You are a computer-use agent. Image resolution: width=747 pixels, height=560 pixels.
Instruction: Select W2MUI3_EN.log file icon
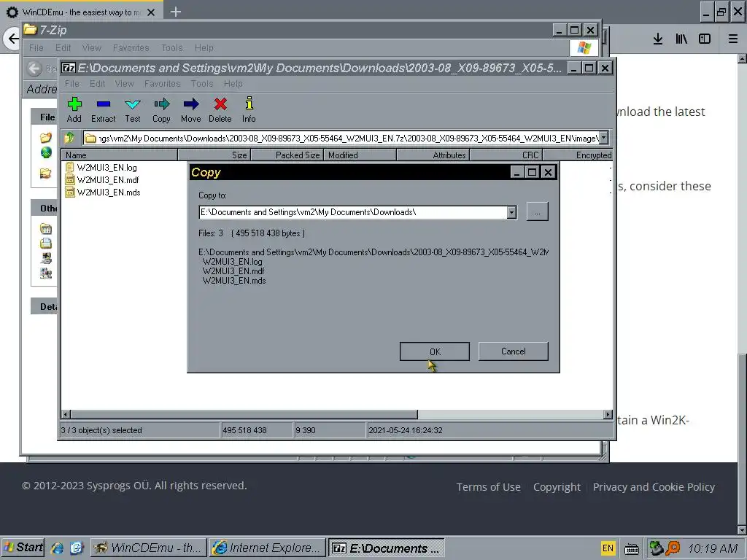[x=70, y=168]
